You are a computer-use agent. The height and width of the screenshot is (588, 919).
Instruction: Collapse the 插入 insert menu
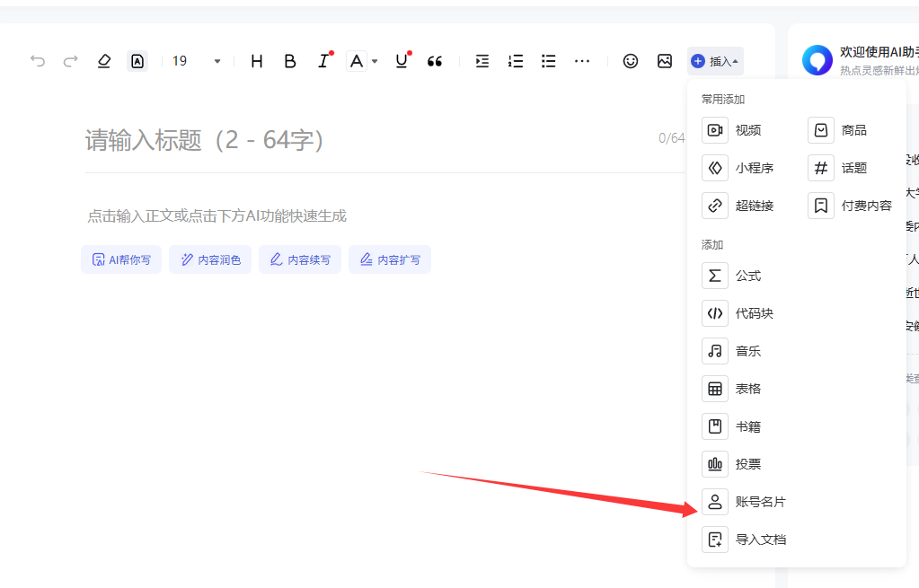[x=715, y=61]
